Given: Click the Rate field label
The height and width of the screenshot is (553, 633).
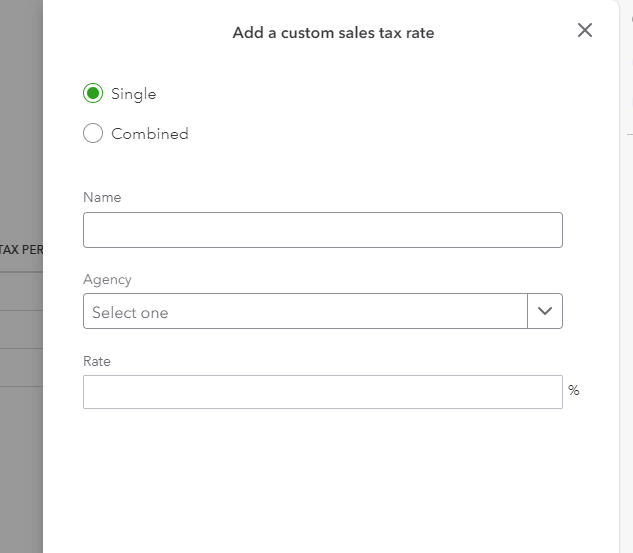Looking at the screenshot, I should tap(97, 361).
